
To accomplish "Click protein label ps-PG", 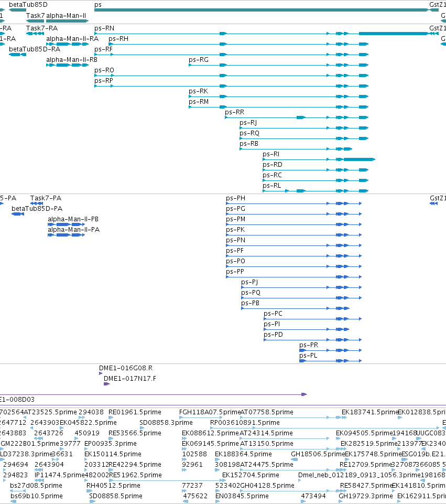I will (x=236, y=209).
